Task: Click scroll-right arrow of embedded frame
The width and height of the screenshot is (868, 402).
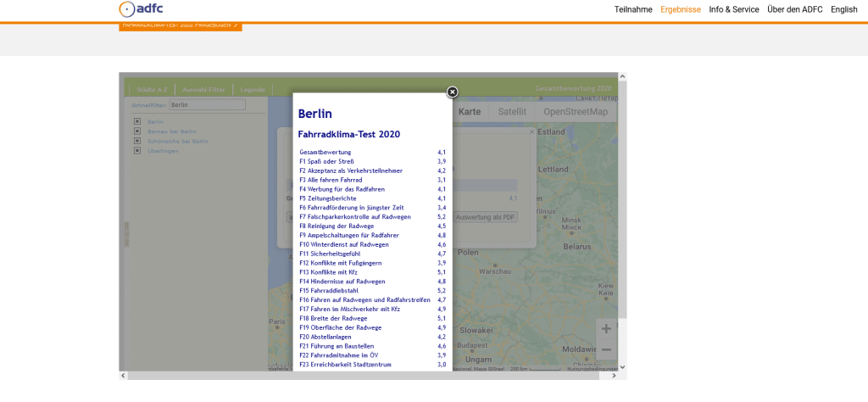Action: pyautogui.click(x=614, y=376)
